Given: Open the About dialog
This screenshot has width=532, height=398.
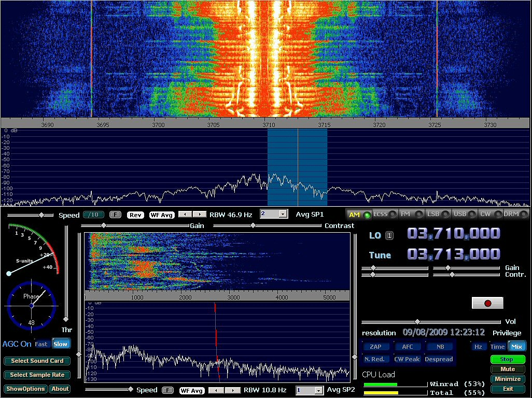Looking at the screenshot, I should [60, 389].
